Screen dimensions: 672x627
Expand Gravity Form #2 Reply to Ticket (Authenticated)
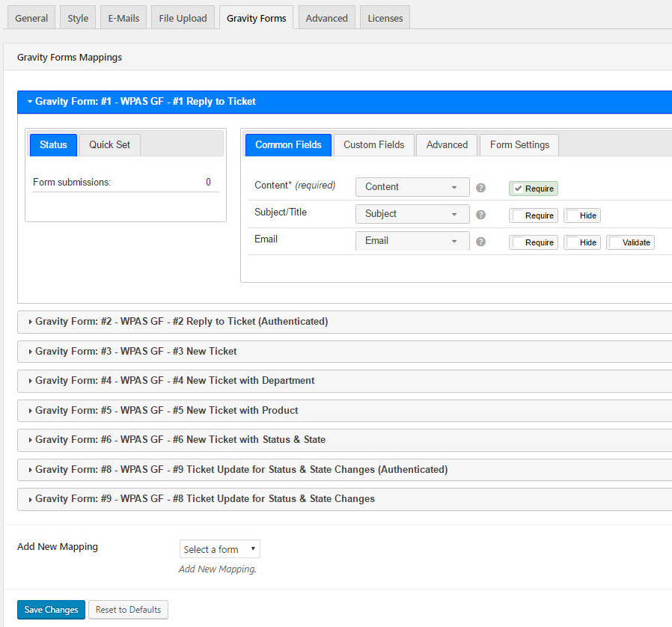344,322
